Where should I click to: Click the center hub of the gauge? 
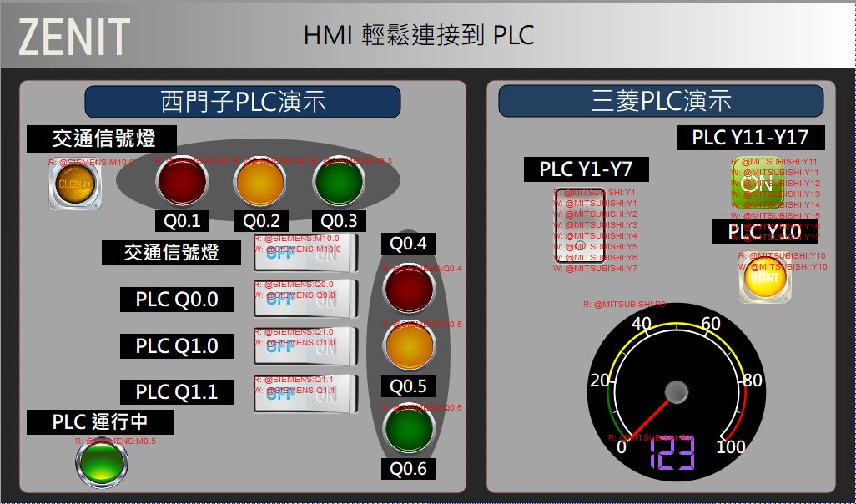coord(677,392)
